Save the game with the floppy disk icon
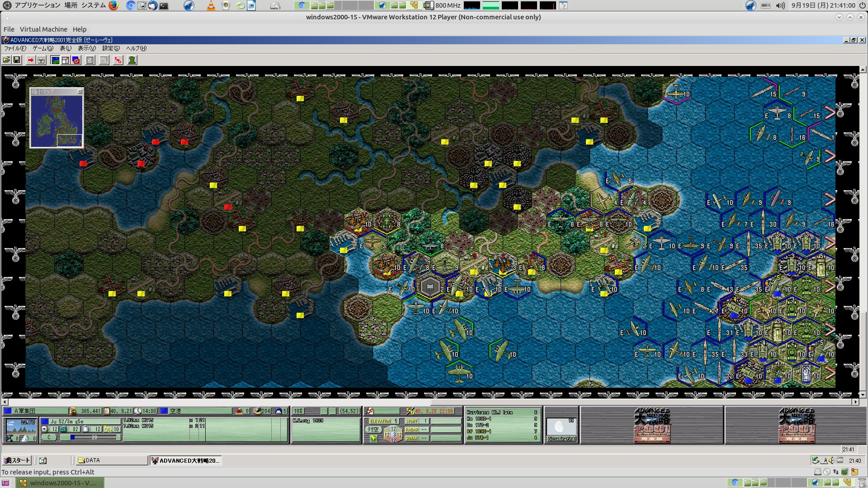 pyautogui.click(x=17, y=60)
